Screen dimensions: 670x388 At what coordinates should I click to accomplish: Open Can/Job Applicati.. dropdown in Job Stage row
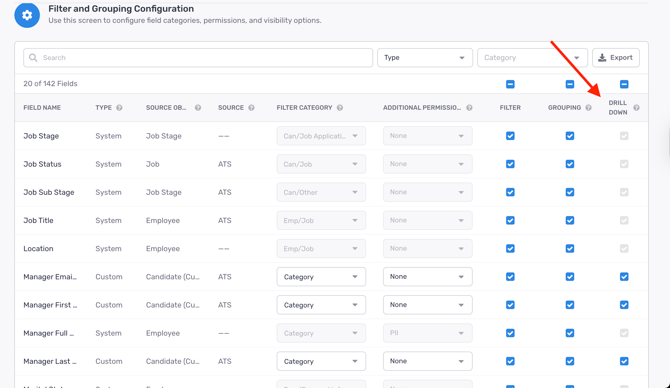pos(321,136)
